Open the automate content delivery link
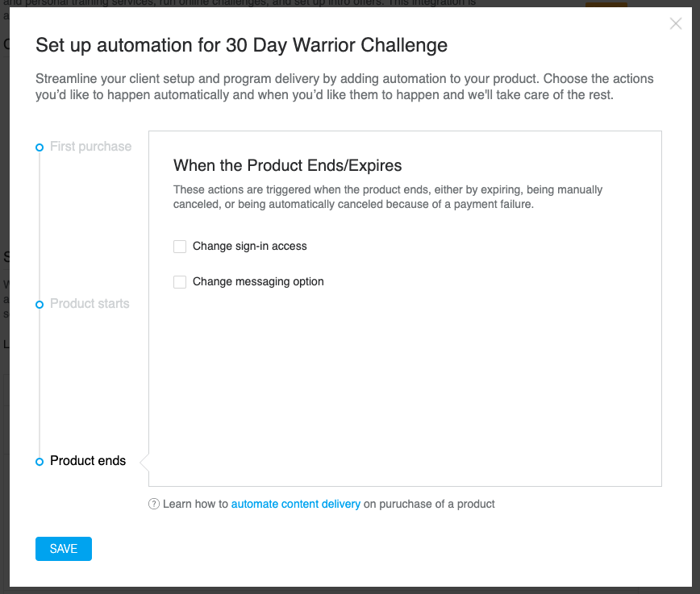This screenshot has height=594, width=700. coord(295,504)
